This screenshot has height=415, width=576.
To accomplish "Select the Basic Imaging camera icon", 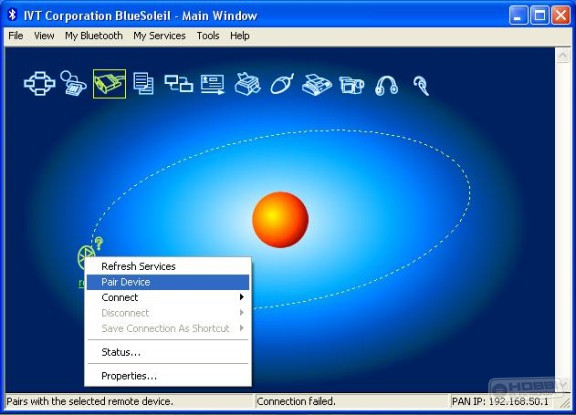I will pos(352,85).
